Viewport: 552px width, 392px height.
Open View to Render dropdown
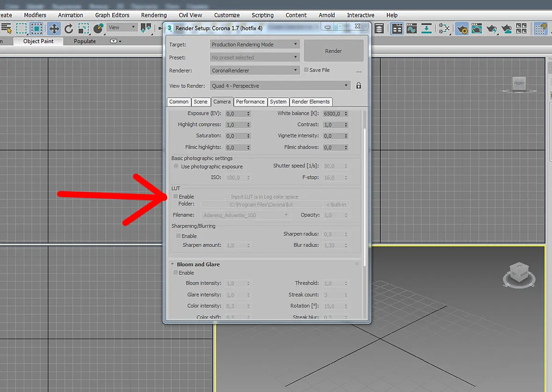(x=280, y=86)
